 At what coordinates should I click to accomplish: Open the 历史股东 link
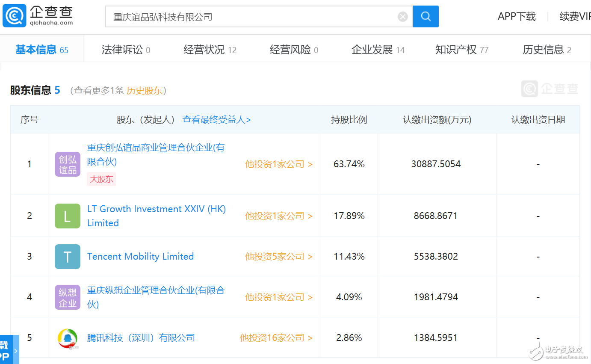[145, 91]
